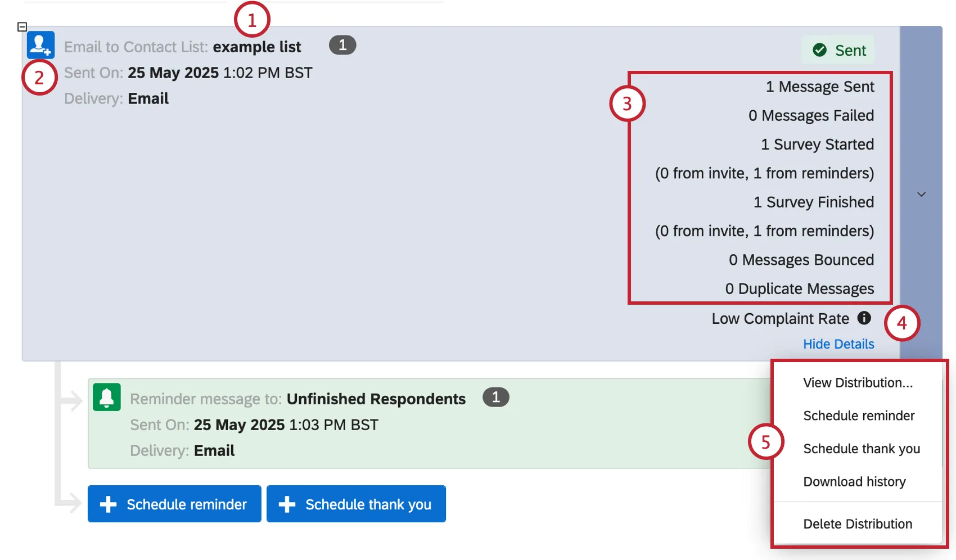Click the info icon beside Low Complaint Rate
The height and width of the screenshot is (560, 956).
[864, 318]
